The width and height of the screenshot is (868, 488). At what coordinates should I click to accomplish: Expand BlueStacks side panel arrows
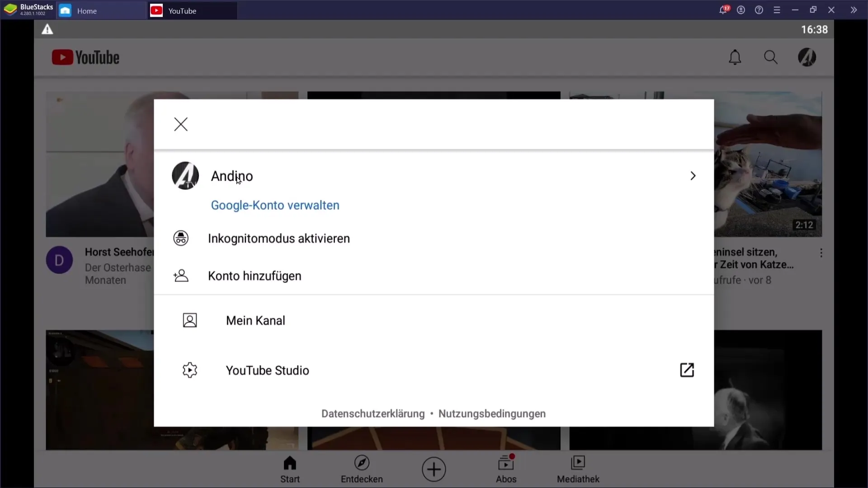[x=854, y=9]
